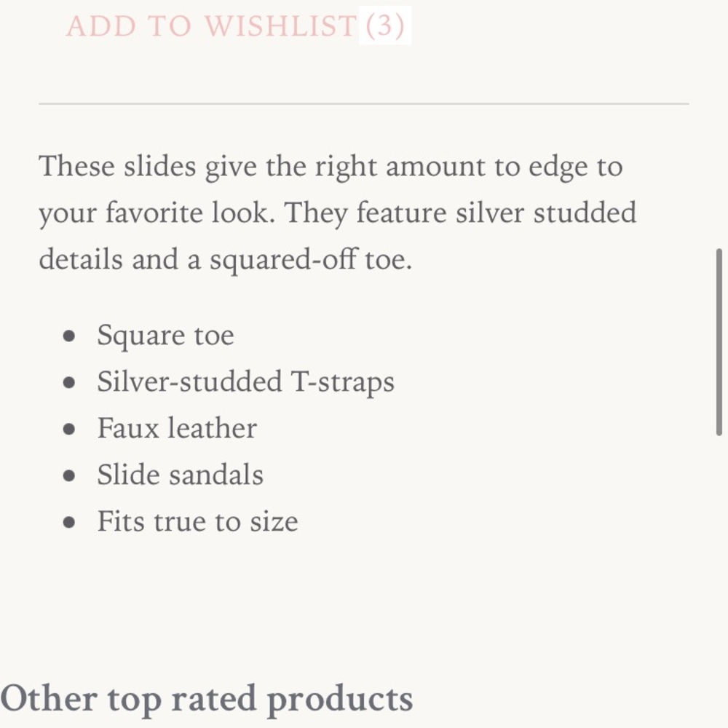Click the "Faux leather" feature text

[177, 429]
